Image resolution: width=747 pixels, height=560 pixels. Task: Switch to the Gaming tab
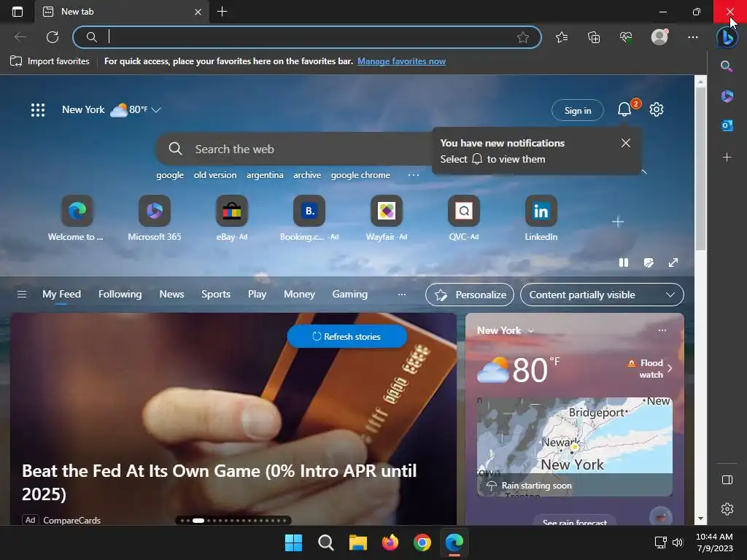(x=349, y=295)
